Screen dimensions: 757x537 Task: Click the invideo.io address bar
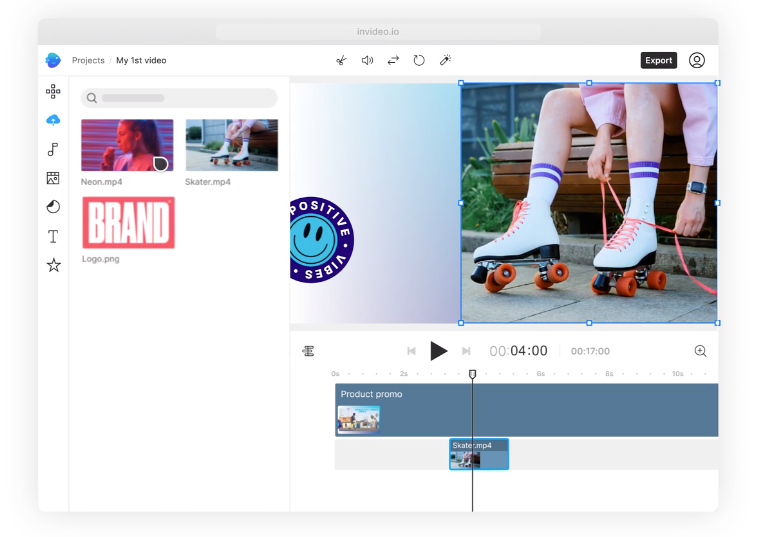coord(378,32)
